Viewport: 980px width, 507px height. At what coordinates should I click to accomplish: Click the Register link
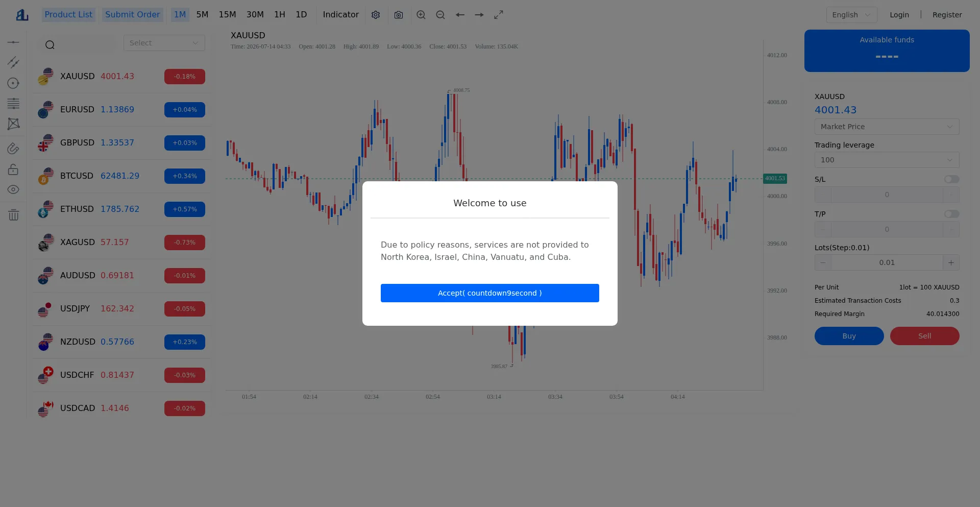click(947, 15)
